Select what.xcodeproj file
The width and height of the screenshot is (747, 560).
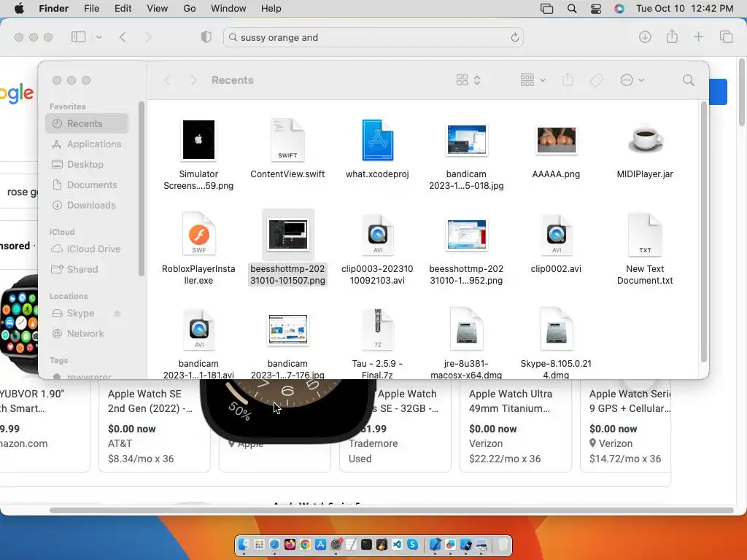click(x=377, y=149)
